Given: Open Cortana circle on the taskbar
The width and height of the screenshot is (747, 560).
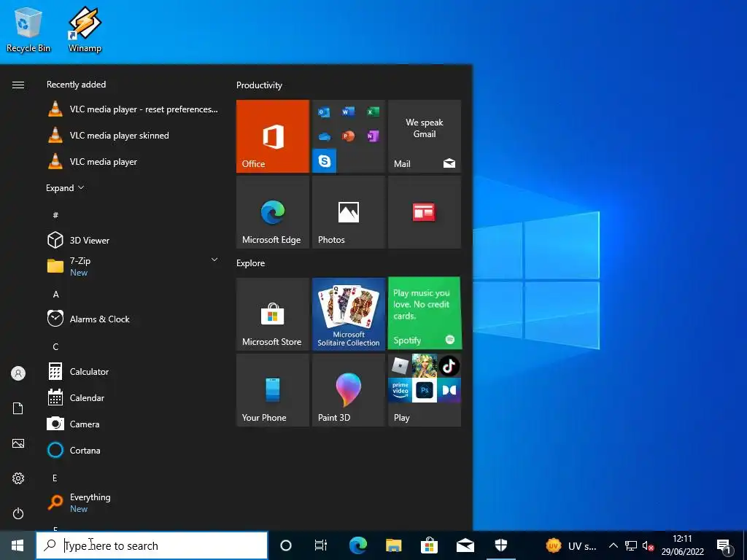Looking at the screenshot, I should [x=286, y=545].
